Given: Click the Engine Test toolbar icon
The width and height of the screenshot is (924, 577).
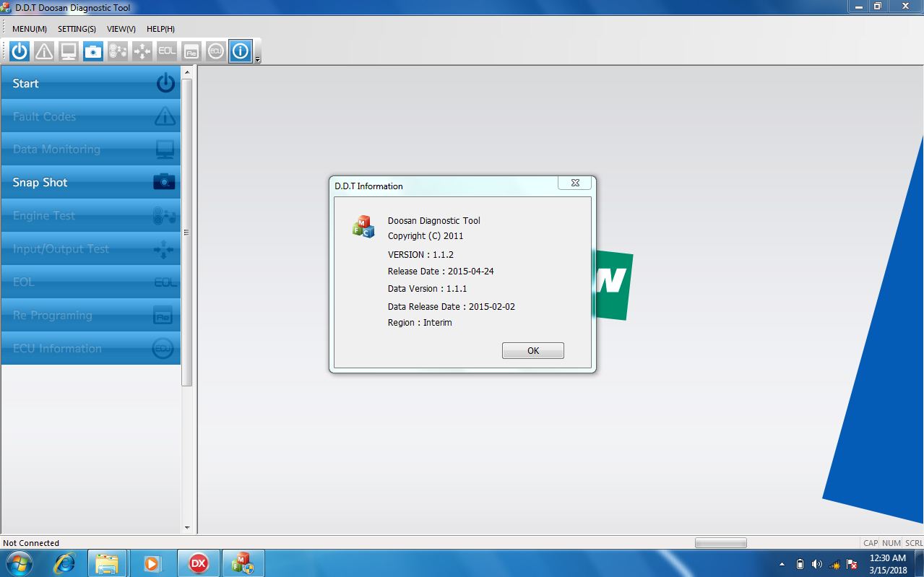Looking at the screenshot, I should 118,51.
